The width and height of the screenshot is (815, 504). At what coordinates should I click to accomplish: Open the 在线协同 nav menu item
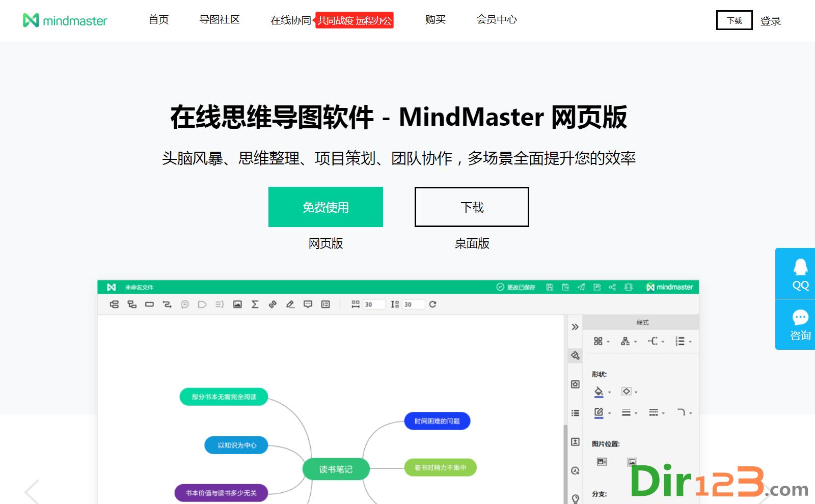tap(291, 20)
